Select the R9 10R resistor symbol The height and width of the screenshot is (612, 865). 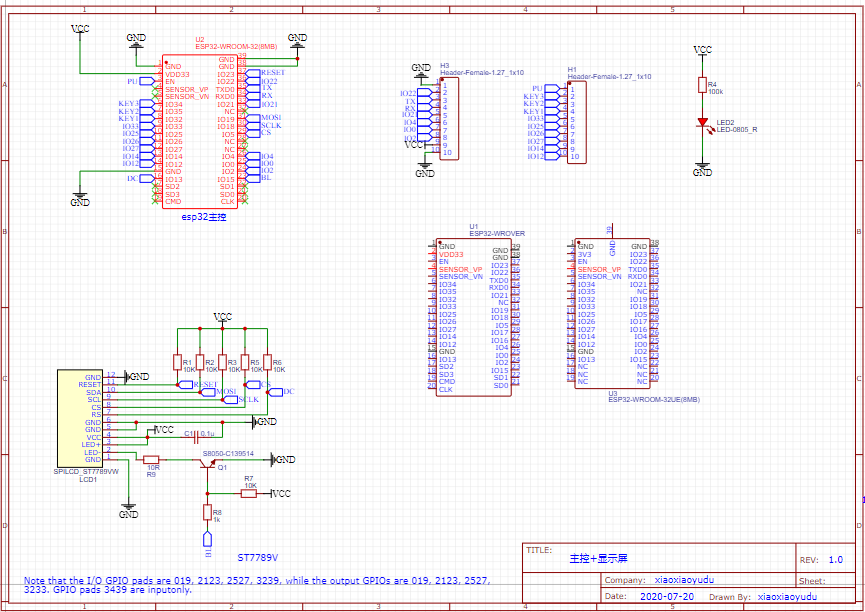(151, 459)
